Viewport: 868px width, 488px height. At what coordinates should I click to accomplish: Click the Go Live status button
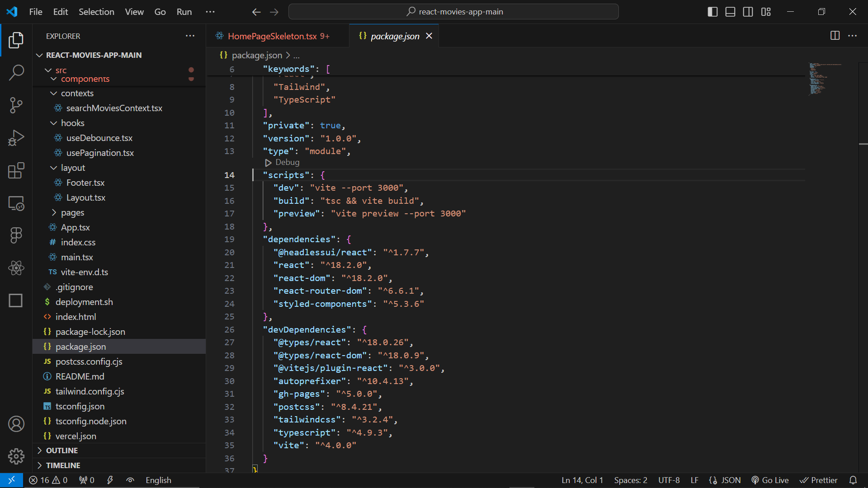click(x=770, y=480)
